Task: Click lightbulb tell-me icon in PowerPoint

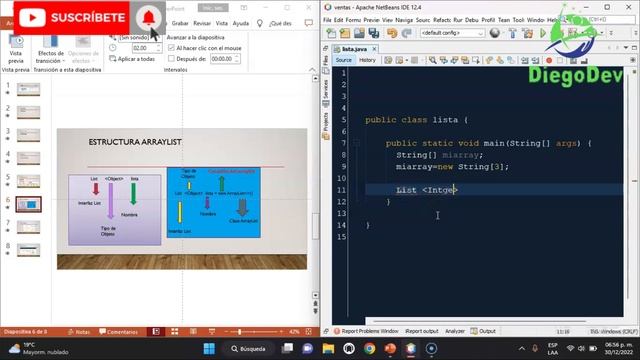Action: (260, 23)
